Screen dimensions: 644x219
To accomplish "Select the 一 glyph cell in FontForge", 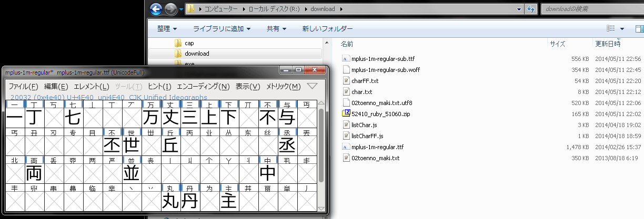I will pos(15,117).
